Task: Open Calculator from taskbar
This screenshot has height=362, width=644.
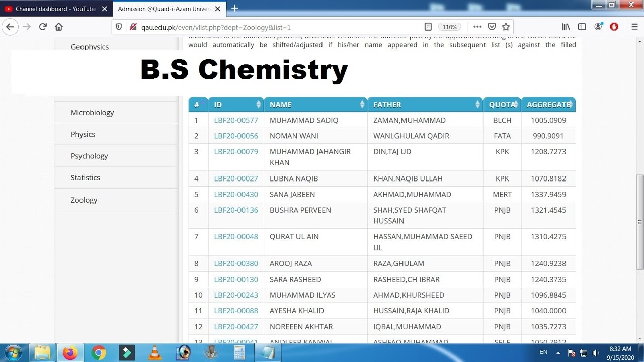Action: 239,353
